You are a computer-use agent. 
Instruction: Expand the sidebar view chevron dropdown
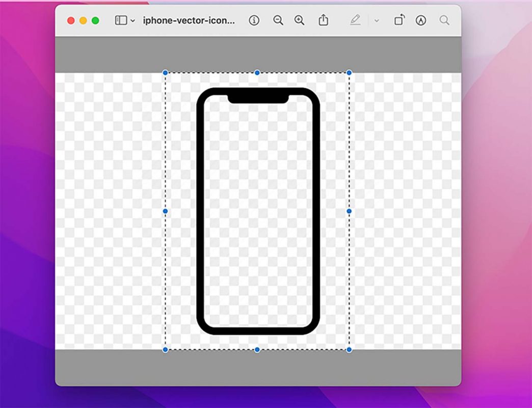[133, 21]
